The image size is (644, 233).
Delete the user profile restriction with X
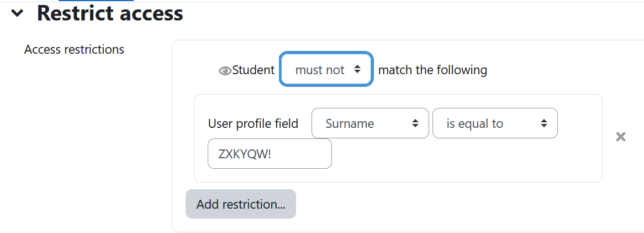pyautogui.click(x=621, y=137)
